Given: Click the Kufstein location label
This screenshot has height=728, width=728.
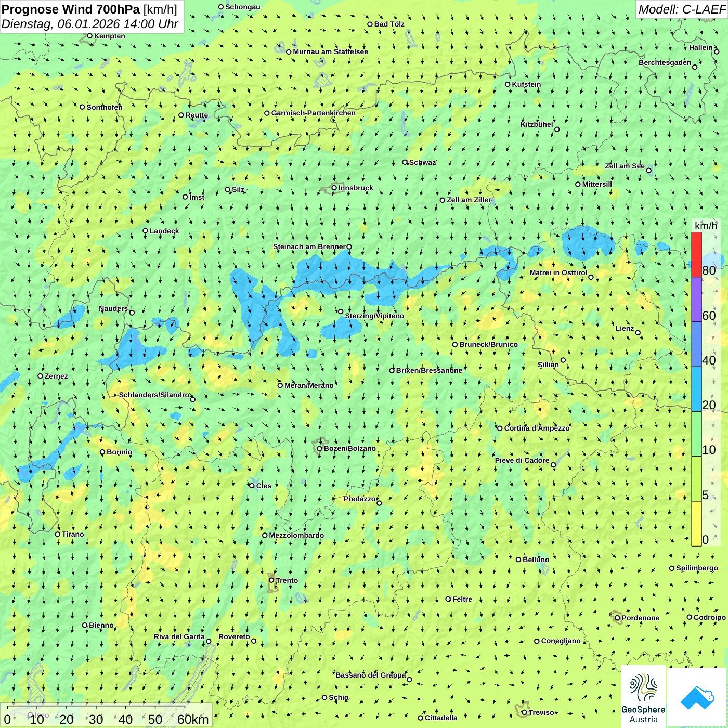Looking at the screenshot, I should [526, 84].
